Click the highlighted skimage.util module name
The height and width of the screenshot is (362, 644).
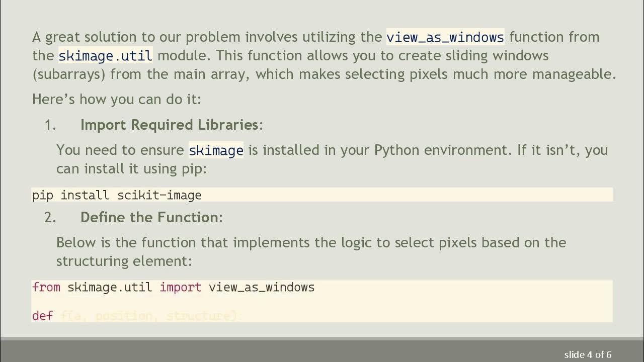click(105, 55)
